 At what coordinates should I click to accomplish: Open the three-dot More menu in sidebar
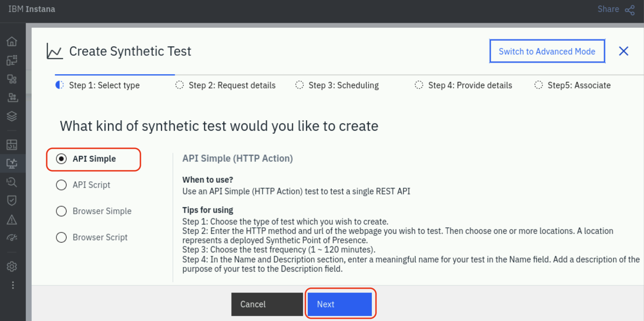click(13, 285)
